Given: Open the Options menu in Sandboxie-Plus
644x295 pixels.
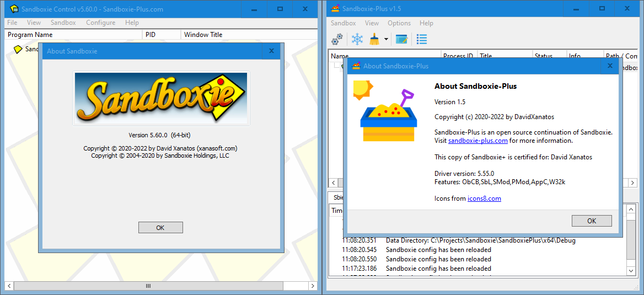Looking at the screenshot, I should point(399,23).
